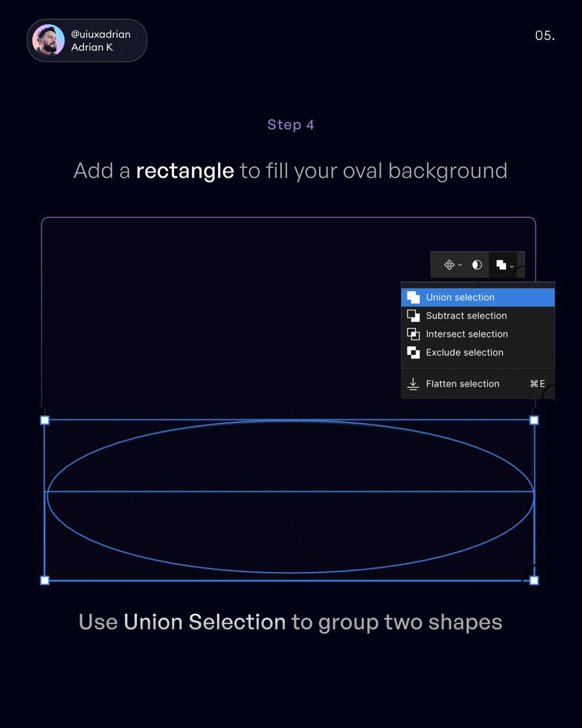Click the Flatten selection arrow icon
Image resolution: width=582 pixels, height=728 pixels.
413,383
